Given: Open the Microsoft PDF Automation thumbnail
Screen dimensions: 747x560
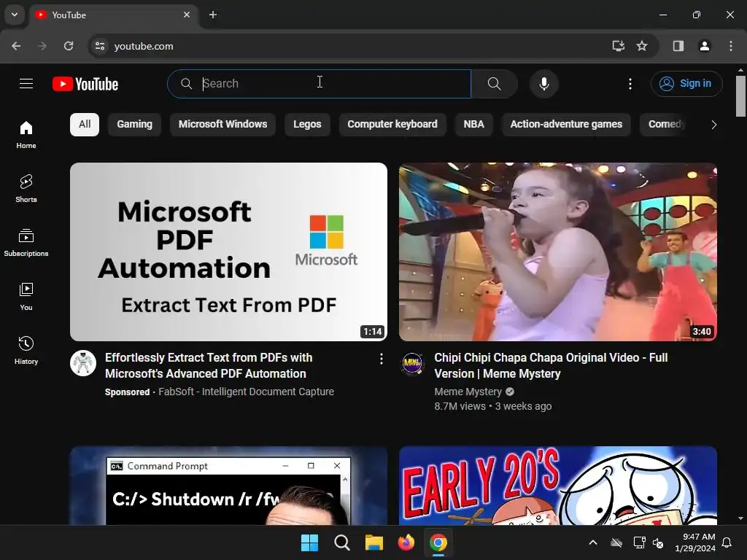Looking at the screenshot, I should click(x=228, y=252).
